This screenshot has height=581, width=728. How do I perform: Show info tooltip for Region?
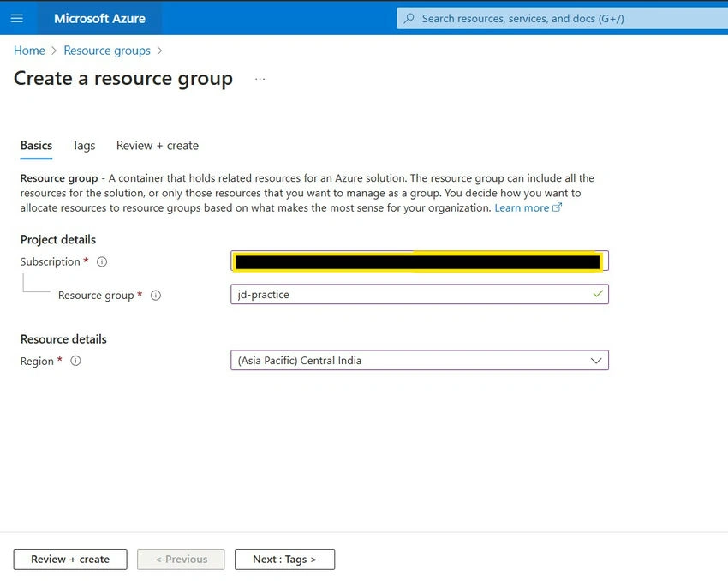[75, 361]
